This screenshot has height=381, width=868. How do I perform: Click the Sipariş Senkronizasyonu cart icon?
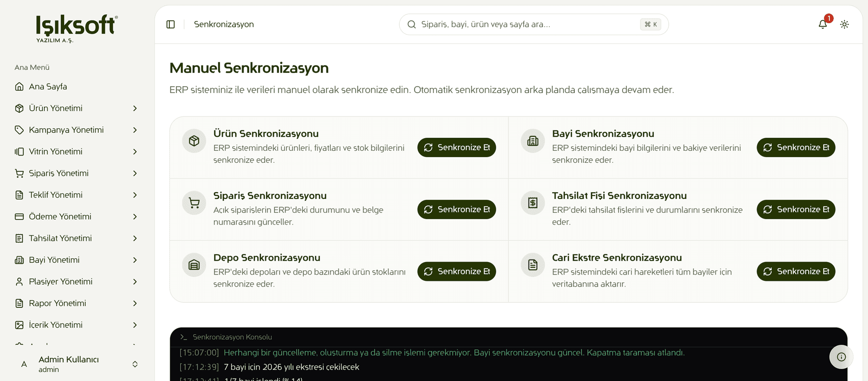(194, 203)
